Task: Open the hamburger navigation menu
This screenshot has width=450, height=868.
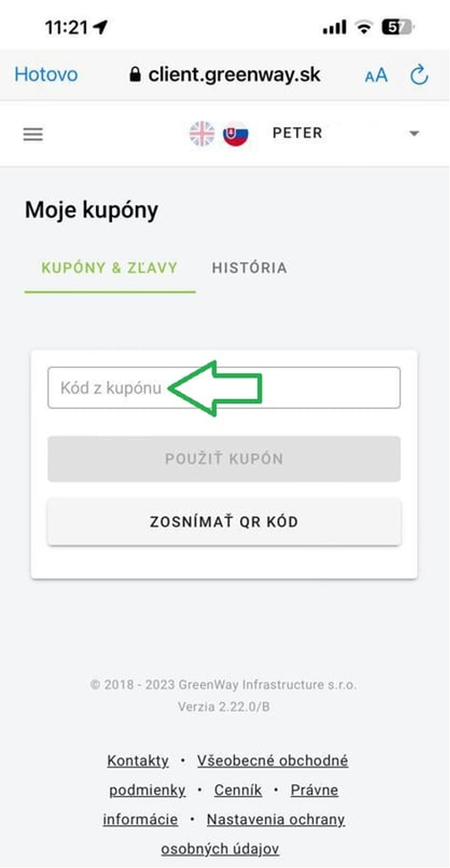Action: pos(33,134)
